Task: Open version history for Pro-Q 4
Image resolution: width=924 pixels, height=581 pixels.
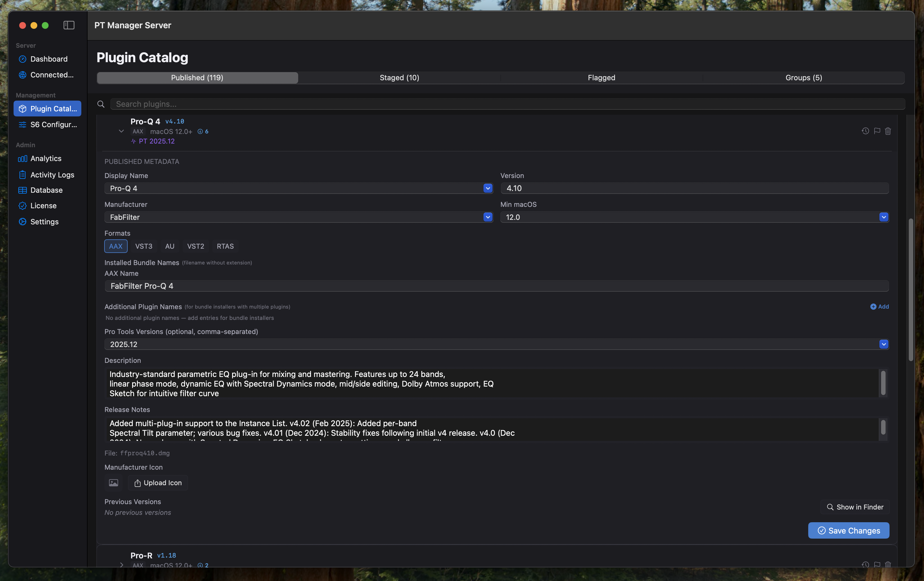Action: click(865, 131)
